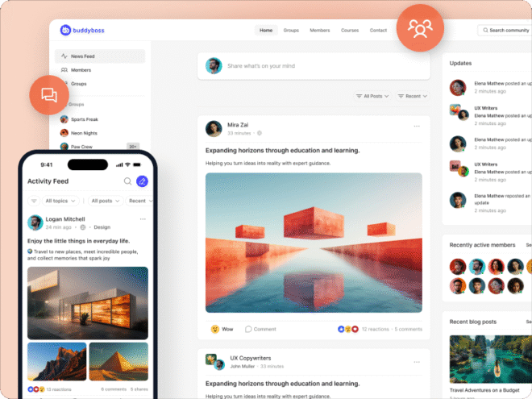
Task: View 13 reactions on phone post
Action: click(58, 389)
